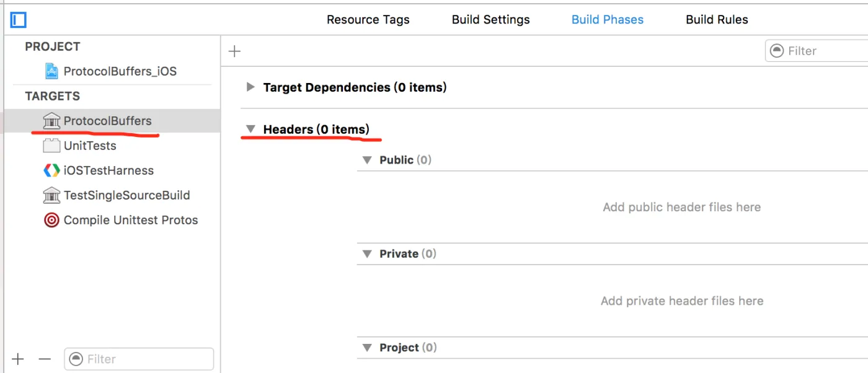Add a new build phase with plus icon
Screen dimensions: 868x373
234,51
